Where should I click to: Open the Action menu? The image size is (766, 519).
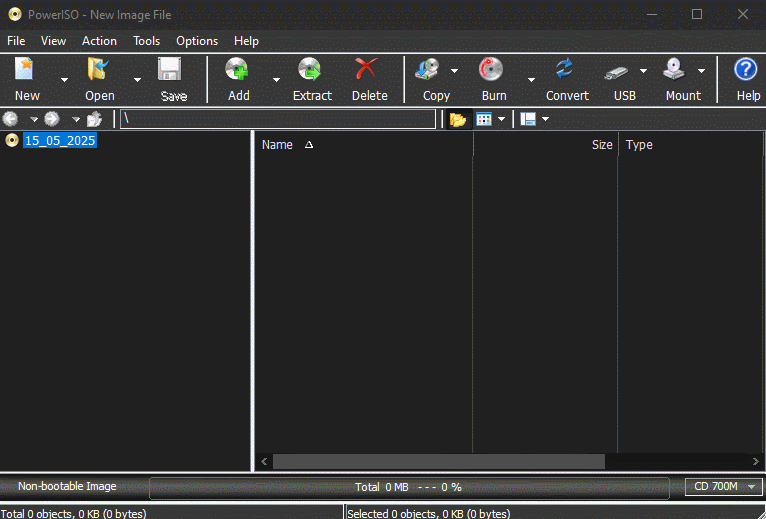[99, 41]
